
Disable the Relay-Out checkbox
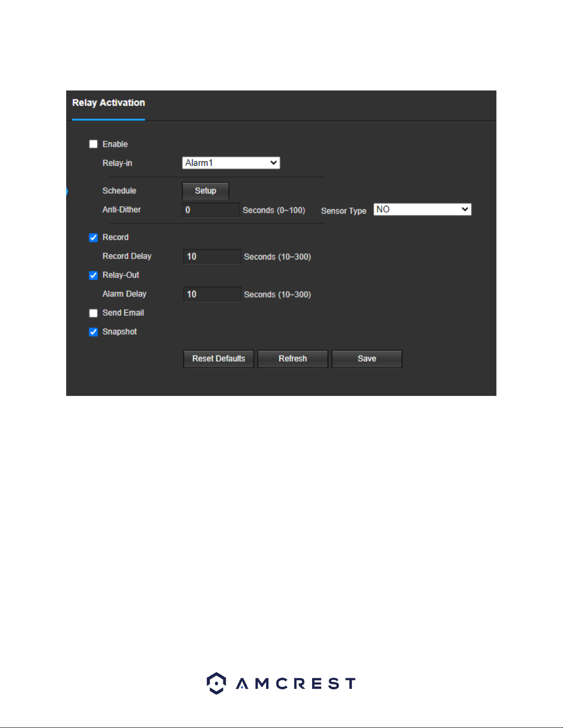click(93, 275)
